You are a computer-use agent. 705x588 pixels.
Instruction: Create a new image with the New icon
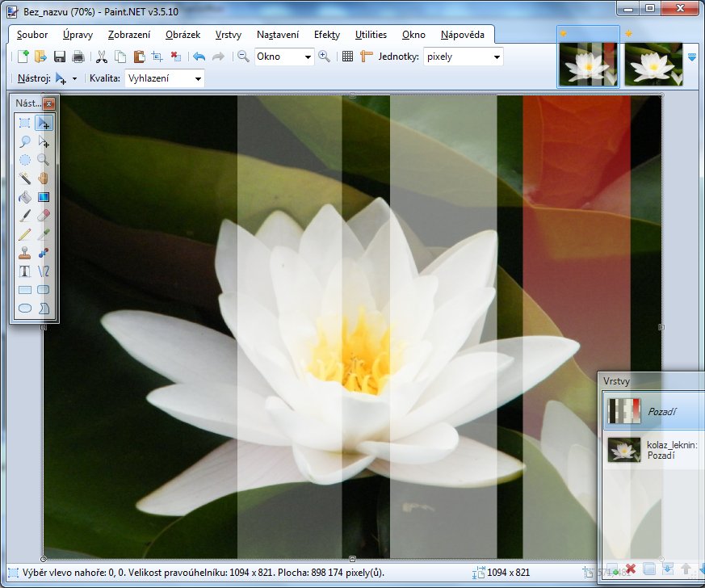23,57
